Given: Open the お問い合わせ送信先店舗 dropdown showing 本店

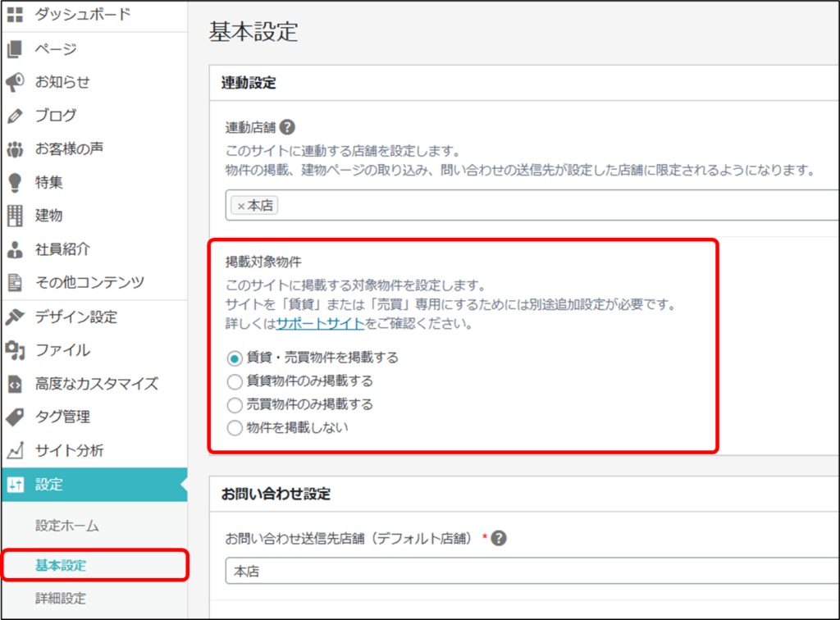Looking at the screenshot, I should coord(525,571).
